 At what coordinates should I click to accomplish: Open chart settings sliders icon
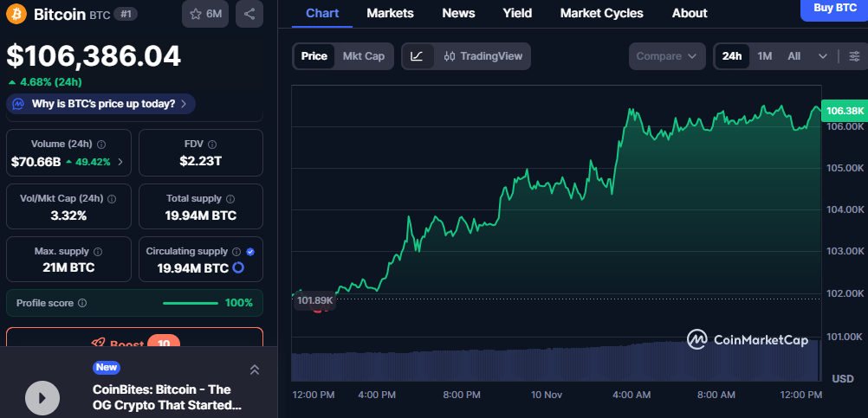tap(854, 56)
